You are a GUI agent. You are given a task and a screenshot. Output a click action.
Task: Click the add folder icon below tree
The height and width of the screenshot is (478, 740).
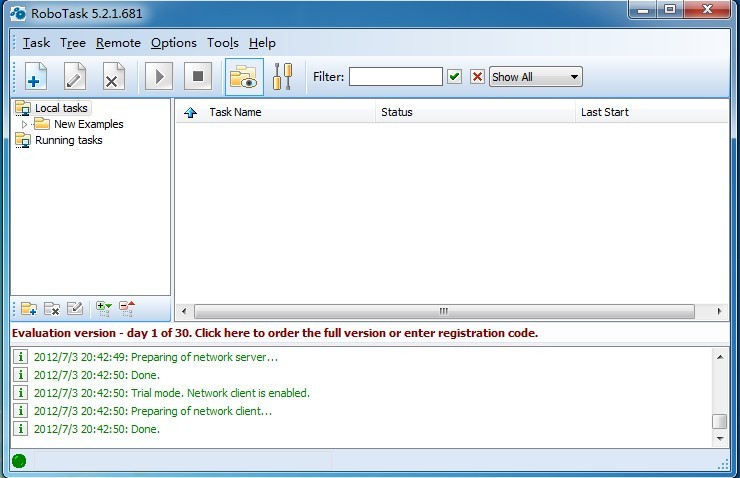[29, 309]
